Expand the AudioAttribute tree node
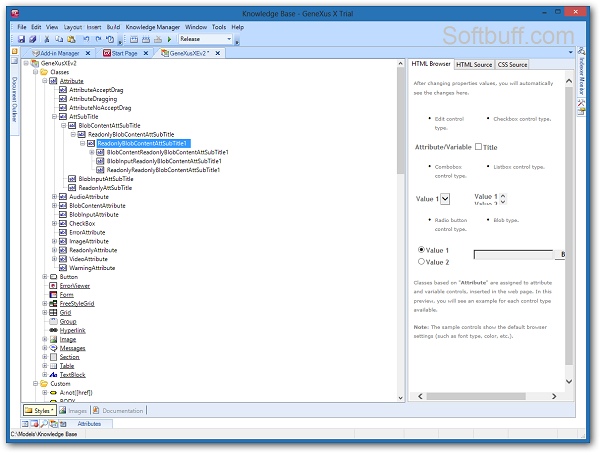This screenshot has width=600, height=453. pos(54,196)
